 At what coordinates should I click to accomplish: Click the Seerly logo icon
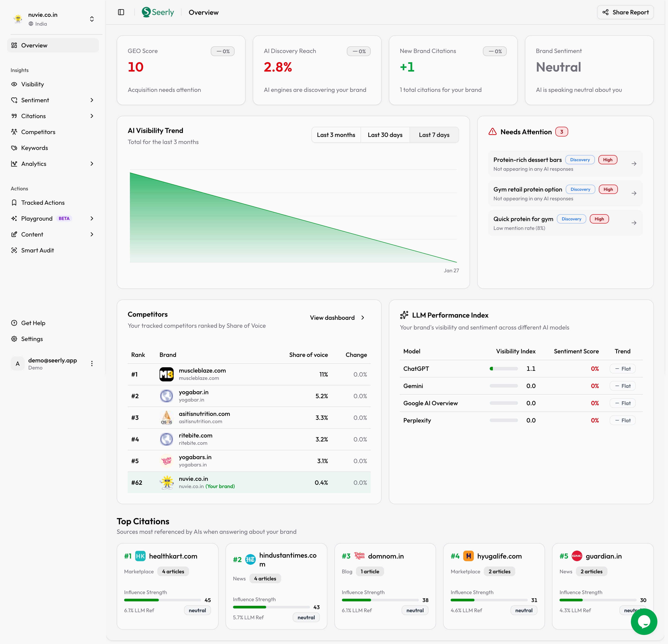click(146, 12)
